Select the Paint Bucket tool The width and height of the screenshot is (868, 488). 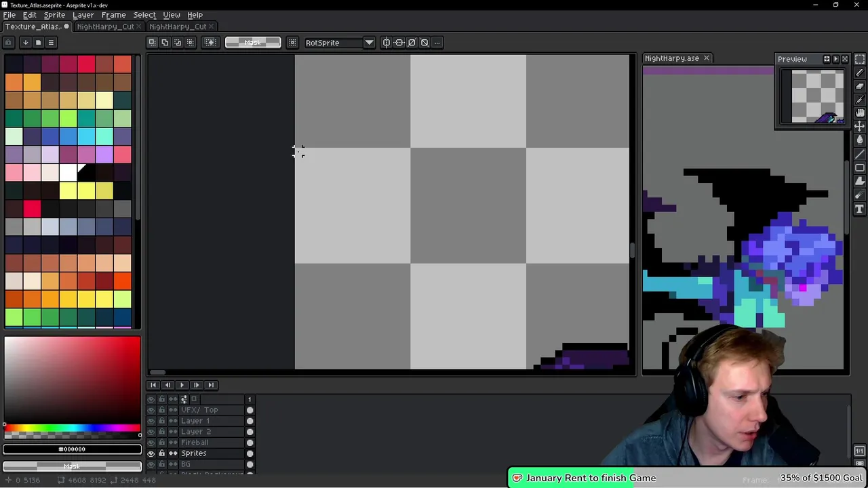860,140
